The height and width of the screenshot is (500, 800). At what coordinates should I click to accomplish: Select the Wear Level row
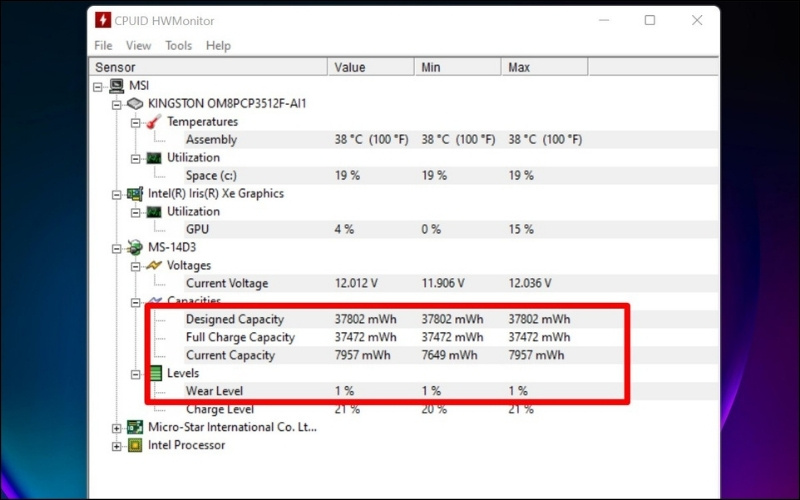[x=451, y=391]
